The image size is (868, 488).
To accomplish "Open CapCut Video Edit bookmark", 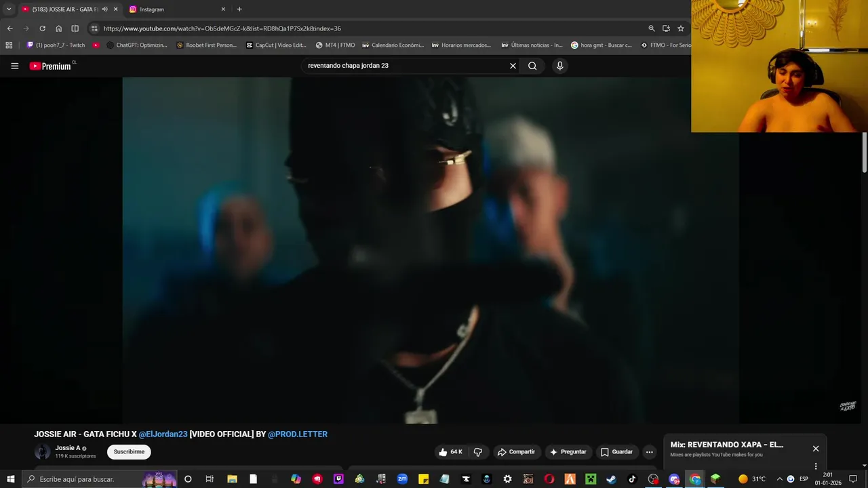I will [x=276, y=45].
